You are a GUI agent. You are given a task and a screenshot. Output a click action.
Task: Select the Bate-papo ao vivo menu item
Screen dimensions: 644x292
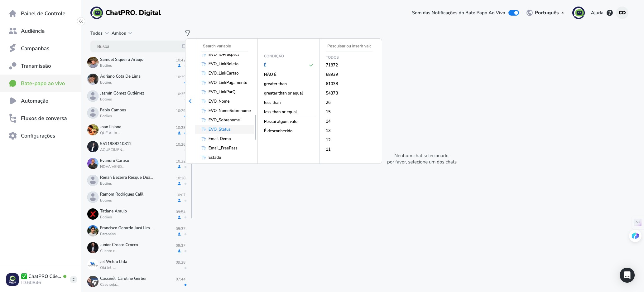(x=41, y=83)
